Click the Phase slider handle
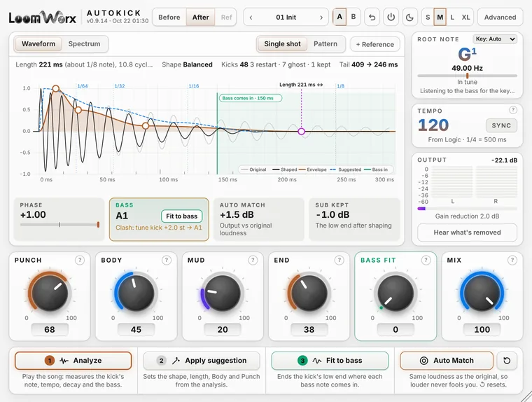This screenshot has height=402, width=532. 98,224
